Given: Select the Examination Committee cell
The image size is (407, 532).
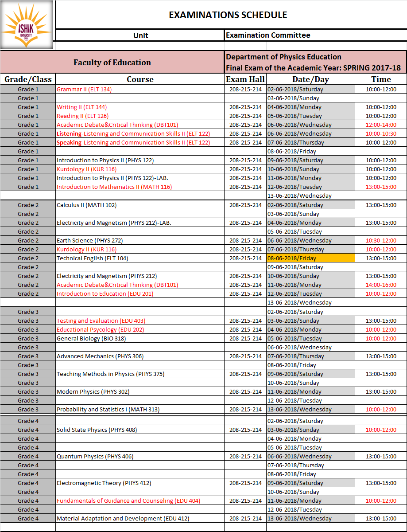Looking at the screenshot, I should pos(268,35).
